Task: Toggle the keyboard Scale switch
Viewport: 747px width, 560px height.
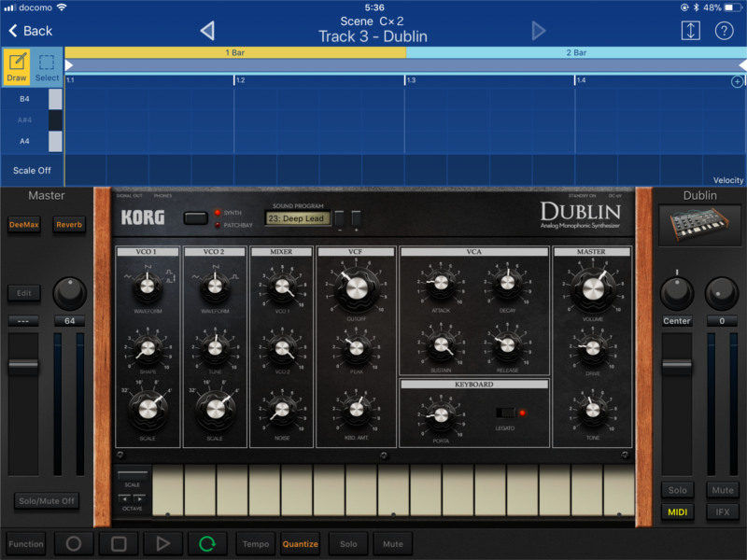Action: point(133,475)
